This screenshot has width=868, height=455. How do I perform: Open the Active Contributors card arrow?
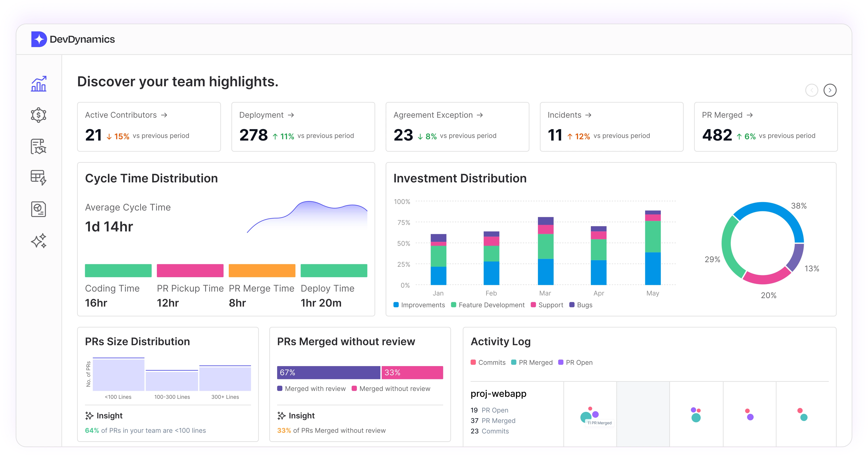tap(164, 115)
